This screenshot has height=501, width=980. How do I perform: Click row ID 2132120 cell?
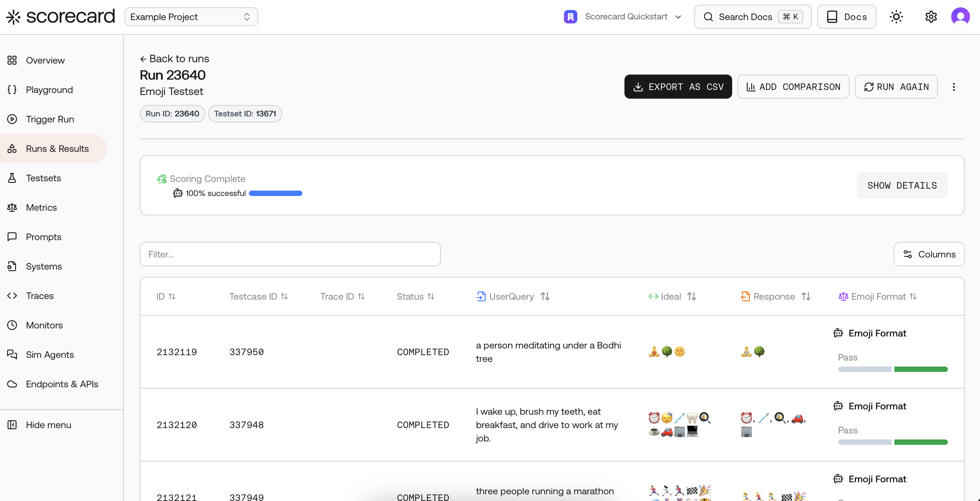177,425
